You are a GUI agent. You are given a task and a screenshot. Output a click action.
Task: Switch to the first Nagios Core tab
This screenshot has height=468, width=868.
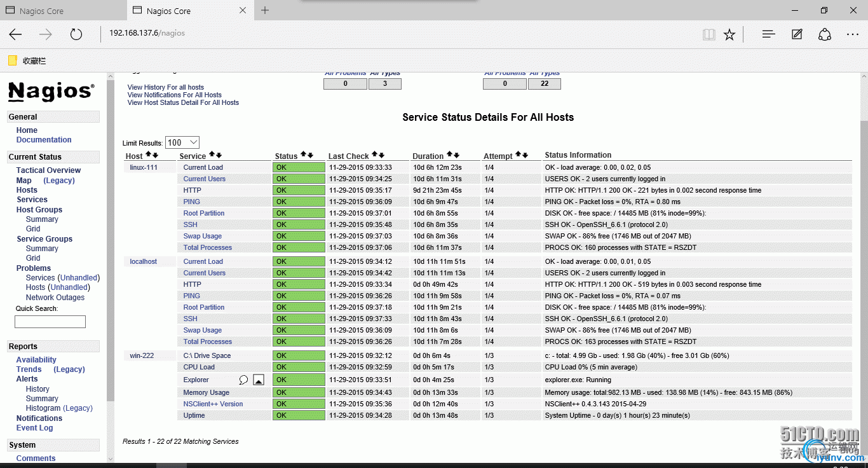(64, 11)
